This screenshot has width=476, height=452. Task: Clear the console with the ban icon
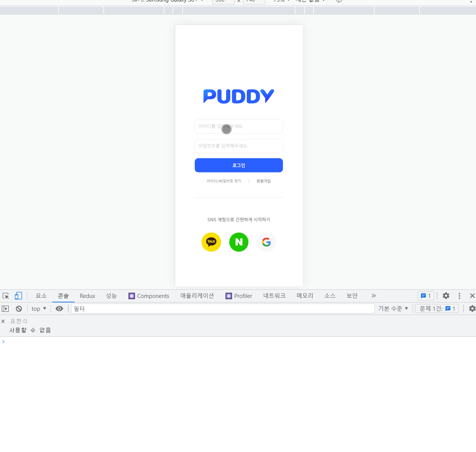[19, 309]
